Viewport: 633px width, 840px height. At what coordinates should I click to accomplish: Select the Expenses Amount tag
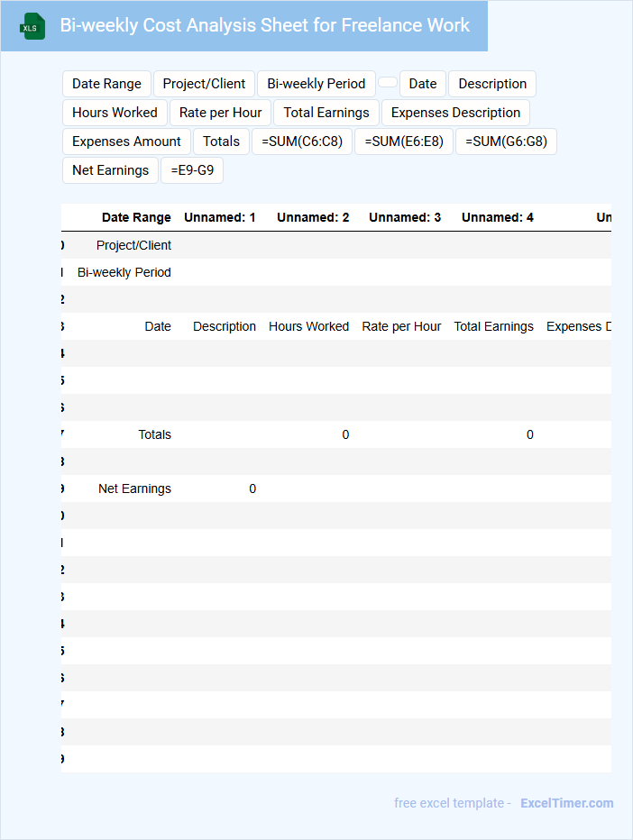126,142
